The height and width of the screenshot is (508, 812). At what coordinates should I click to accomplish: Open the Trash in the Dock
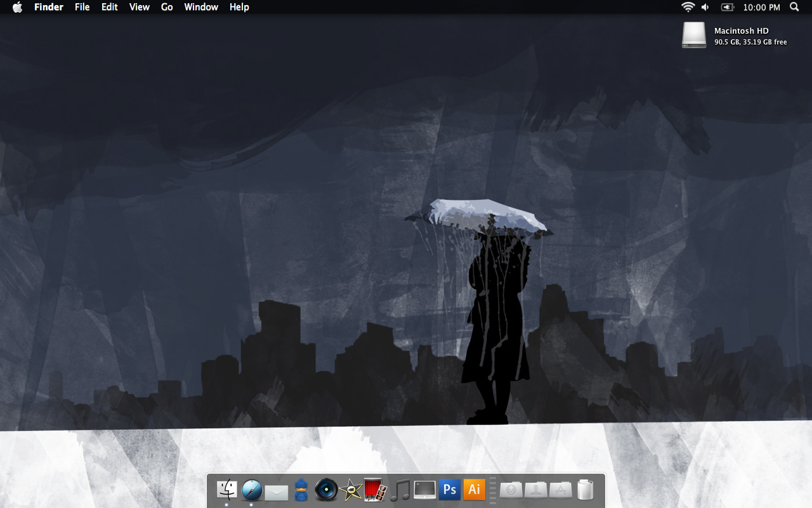click(585, 490)
